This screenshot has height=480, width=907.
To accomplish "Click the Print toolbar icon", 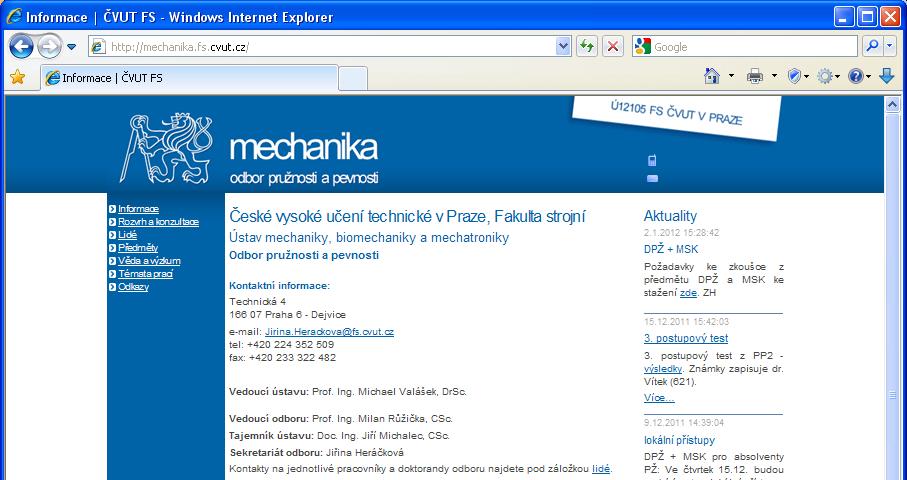I will click(x=755, y=76).
